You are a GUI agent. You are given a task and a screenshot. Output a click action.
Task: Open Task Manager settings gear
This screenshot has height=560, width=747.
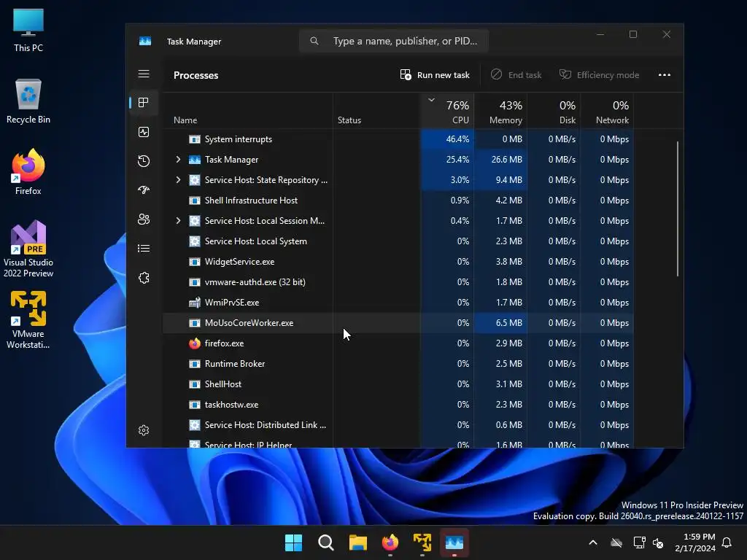click(144, 430)
